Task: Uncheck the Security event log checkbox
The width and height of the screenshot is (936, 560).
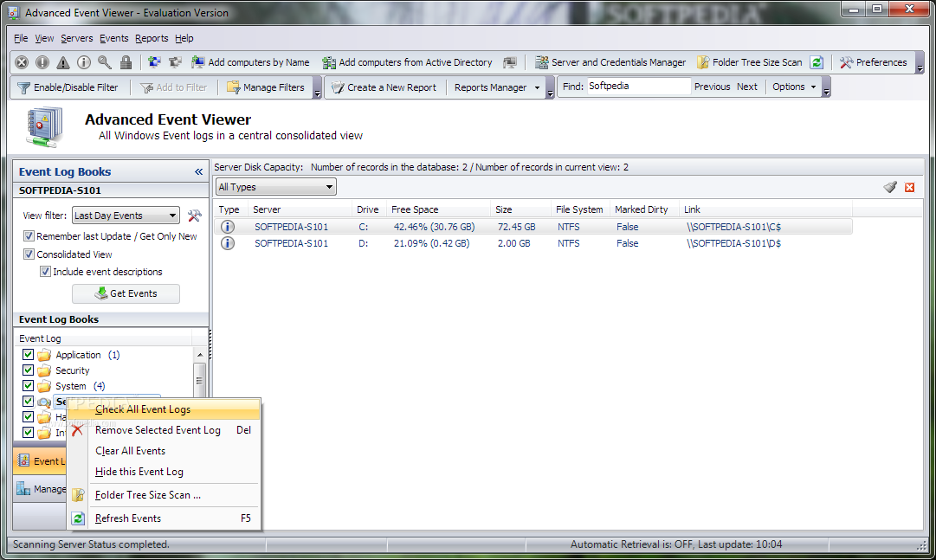Action: coord(28,370)
